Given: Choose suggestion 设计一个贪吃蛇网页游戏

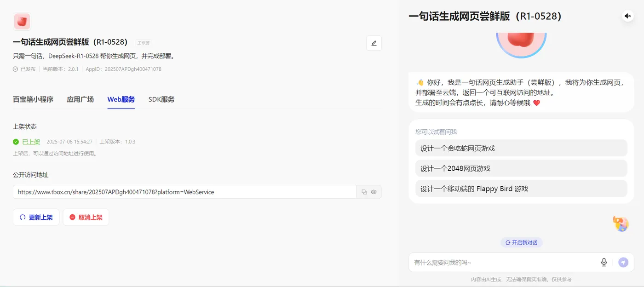Looking at the screenshot, I should [x=521, y=148].
